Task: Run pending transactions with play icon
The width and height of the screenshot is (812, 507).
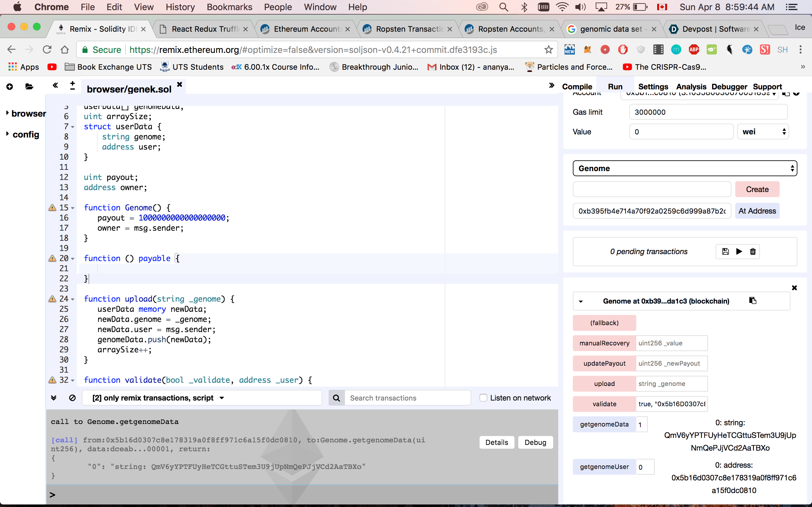Action: click(x=739, y=252)
